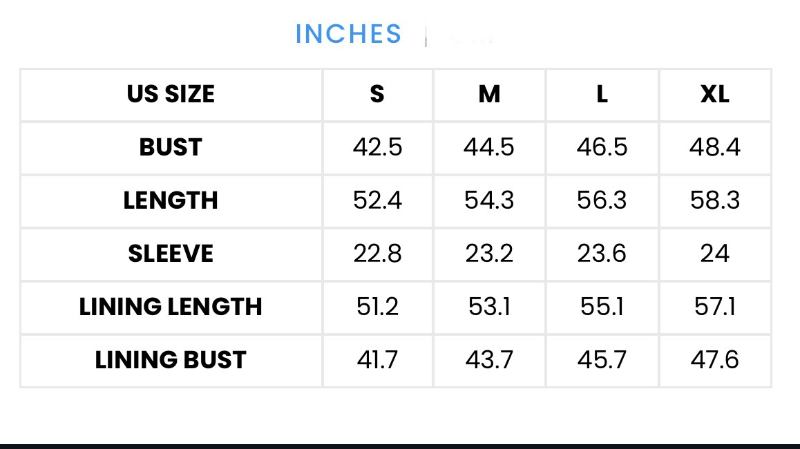This screenshot has width=800, height=449.
Task: Click the LINING BUST row label
Action: pos(171,360)
